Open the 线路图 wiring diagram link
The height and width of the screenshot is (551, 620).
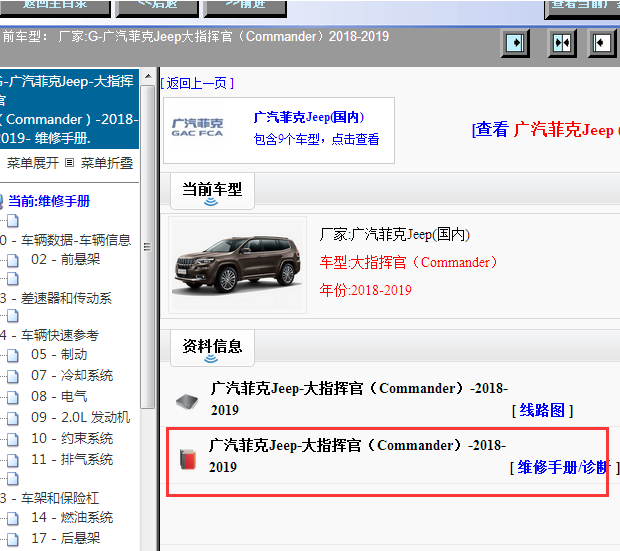pyautogui.click(x=542, y=410)
